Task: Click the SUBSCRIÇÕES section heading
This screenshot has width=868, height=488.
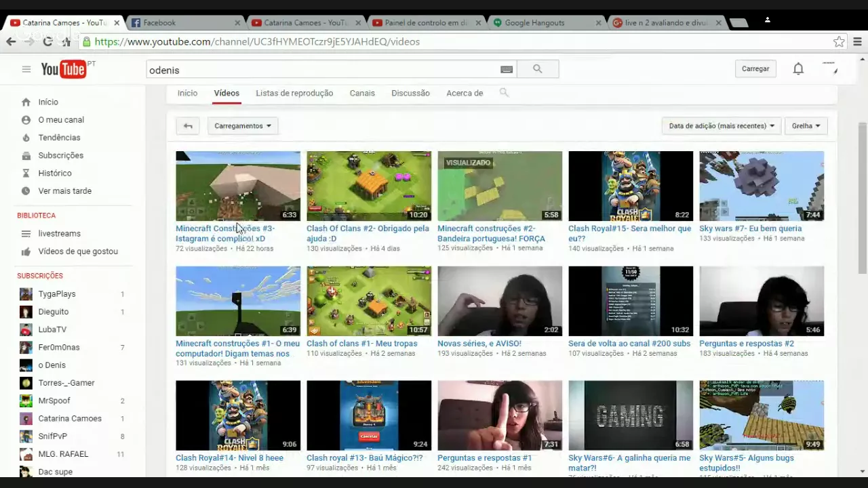Action: 40,276
